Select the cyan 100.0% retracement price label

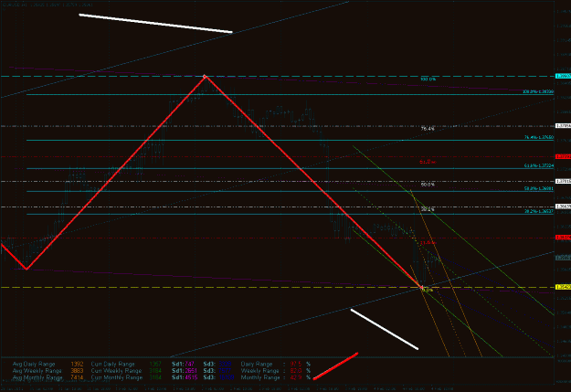coord(538,91)
